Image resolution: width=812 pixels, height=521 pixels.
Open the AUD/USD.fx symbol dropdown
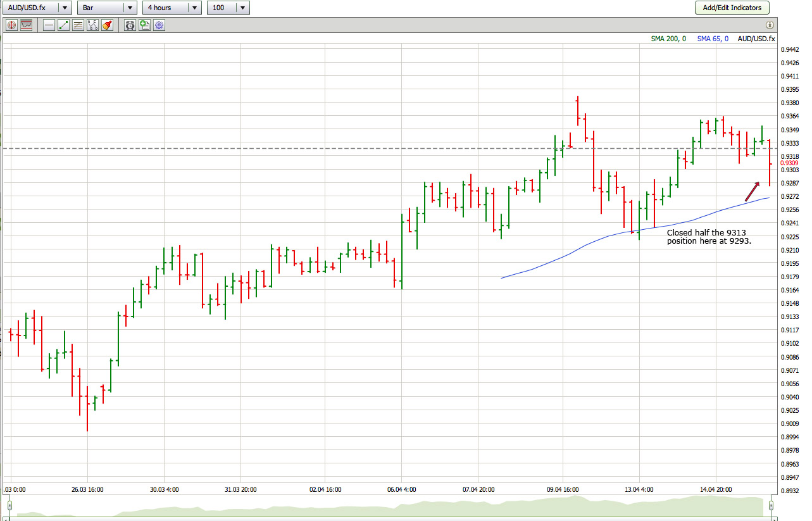pyautogui.click(x=65, y=8)
